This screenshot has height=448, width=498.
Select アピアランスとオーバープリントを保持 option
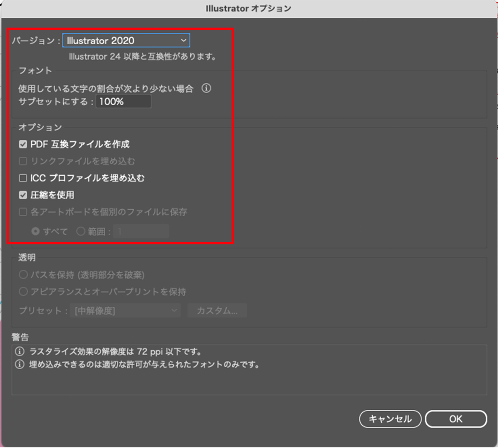pyautogui.click(x=23, y=291)
